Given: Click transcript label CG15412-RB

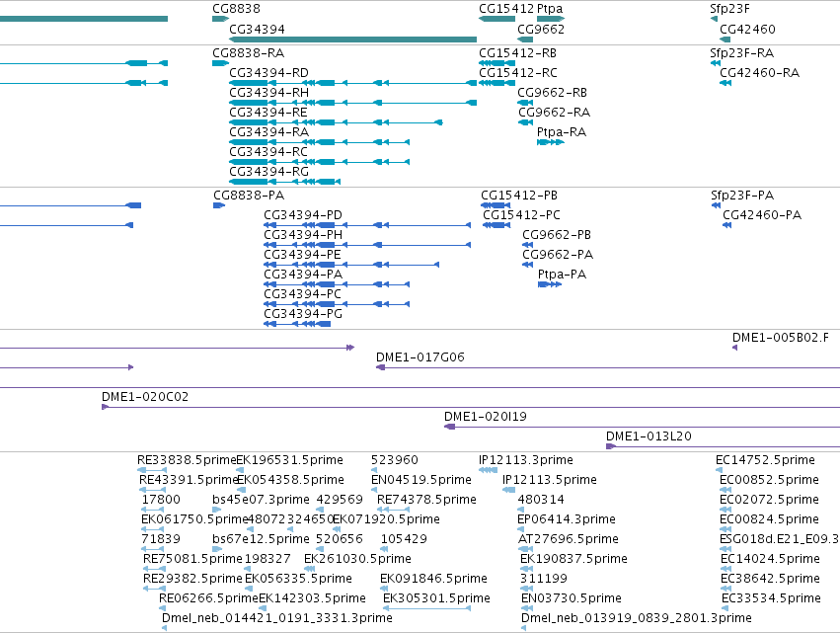Looking at the screenshot, I should [x=517, y=53].
